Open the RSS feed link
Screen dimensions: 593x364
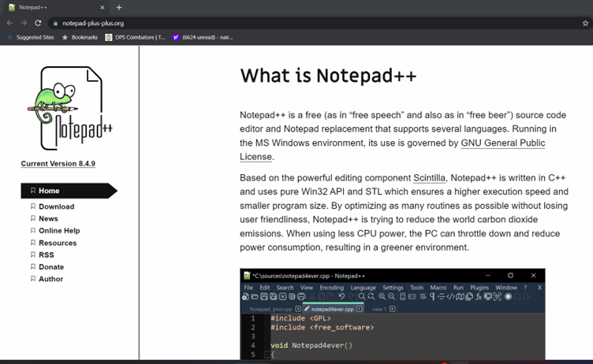[47, 254]
